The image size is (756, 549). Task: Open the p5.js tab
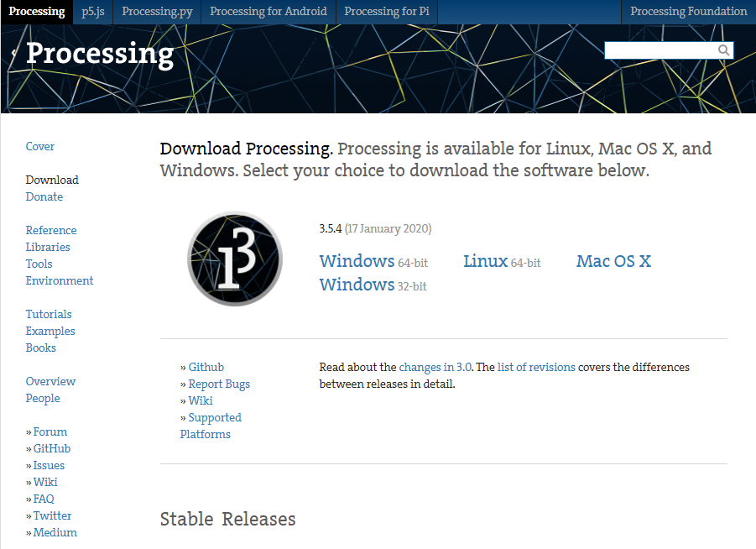93,12
